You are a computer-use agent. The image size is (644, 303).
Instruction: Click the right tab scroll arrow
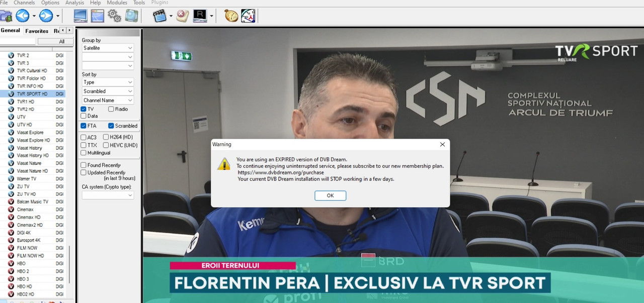point(69,31)
